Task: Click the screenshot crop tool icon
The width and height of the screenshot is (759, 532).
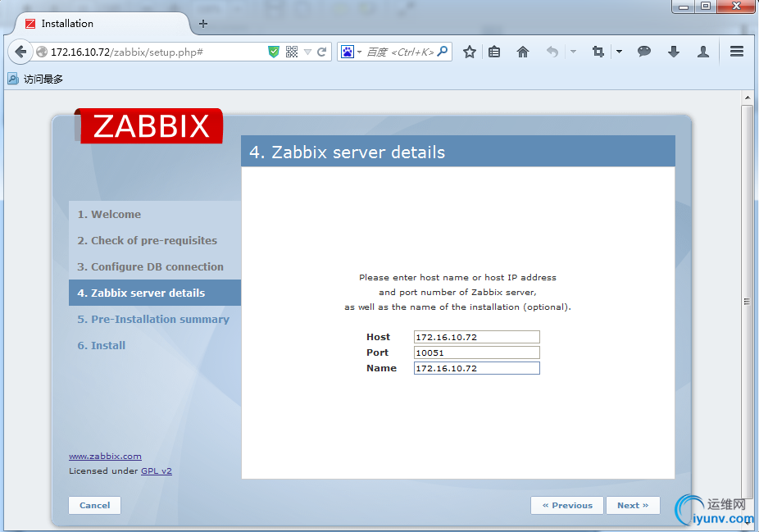Action: click(x=598, y=52)
